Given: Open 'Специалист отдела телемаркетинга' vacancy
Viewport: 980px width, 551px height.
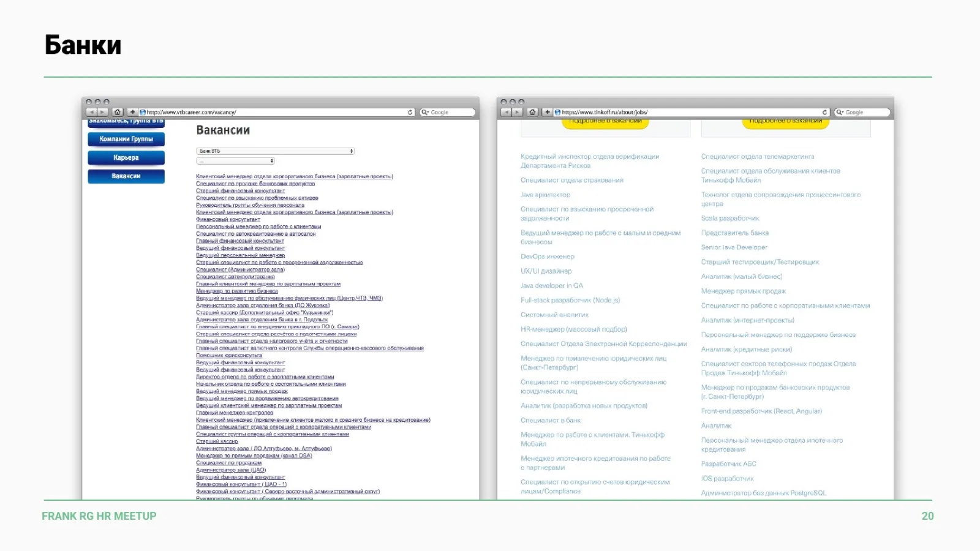Looking at the screenshot, I should click(x=758, y=157).
